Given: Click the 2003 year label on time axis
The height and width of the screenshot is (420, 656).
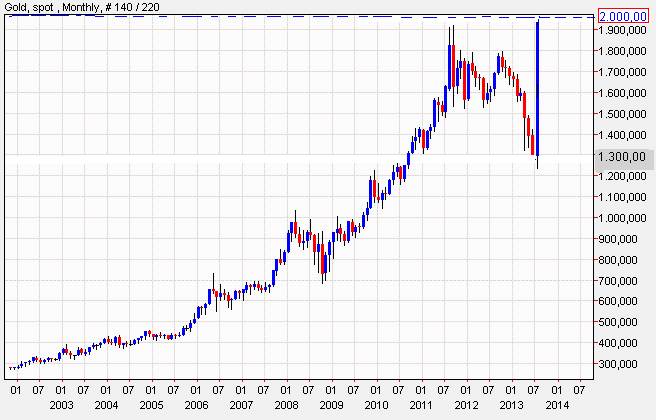Looking at the screenshot, I should pyautogui.click(x=61, y=405).
